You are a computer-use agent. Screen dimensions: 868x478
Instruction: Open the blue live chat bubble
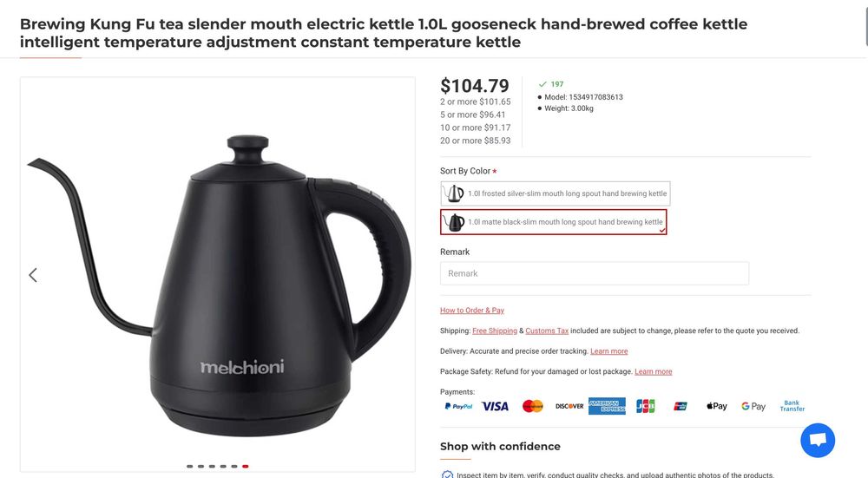tap(818, 441)
